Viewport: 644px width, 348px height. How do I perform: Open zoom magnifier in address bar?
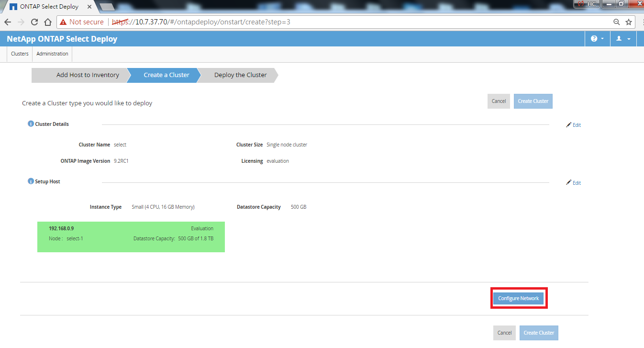click(x=617, y=22)
